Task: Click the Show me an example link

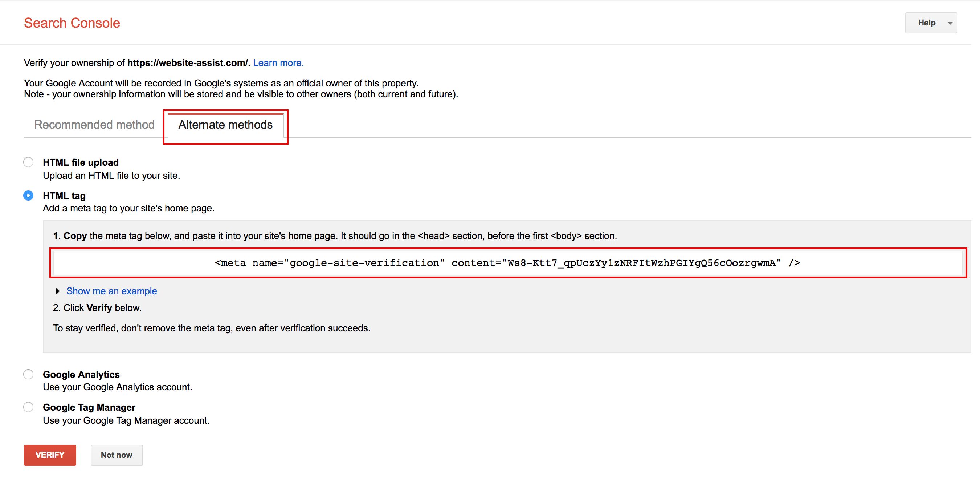Action: coord(111,291)
